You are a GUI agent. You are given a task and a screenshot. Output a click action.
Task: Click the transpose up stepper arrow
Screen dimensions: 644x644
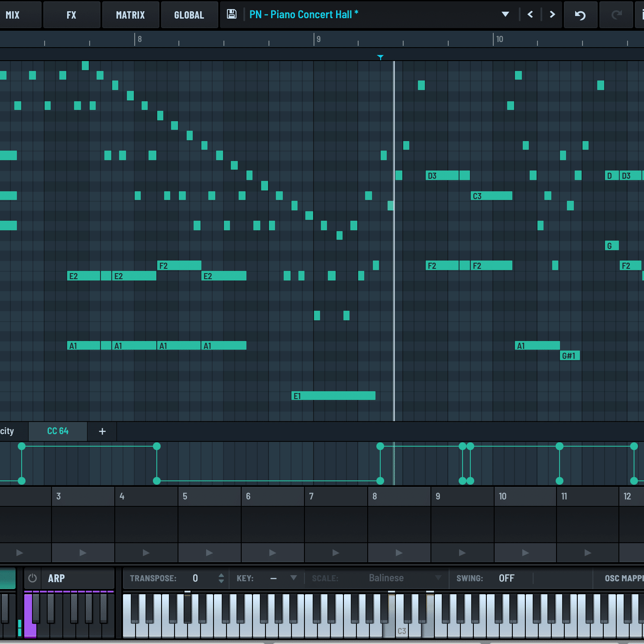[x=221, y=575]
